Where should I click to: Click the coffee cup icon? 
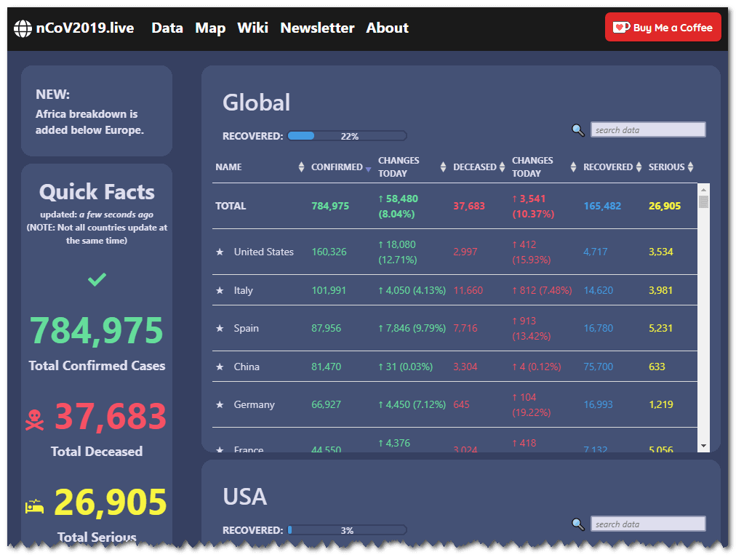(x=621, y=28)
